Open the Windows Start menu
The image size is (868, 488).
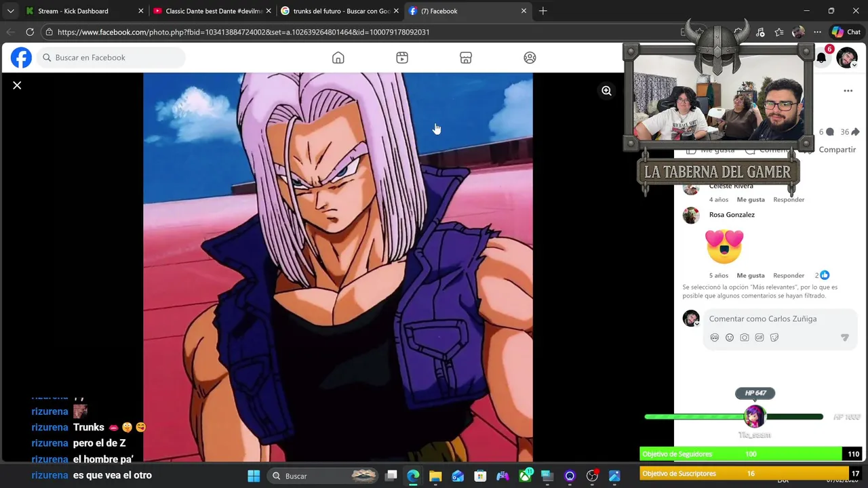(254, 476)
